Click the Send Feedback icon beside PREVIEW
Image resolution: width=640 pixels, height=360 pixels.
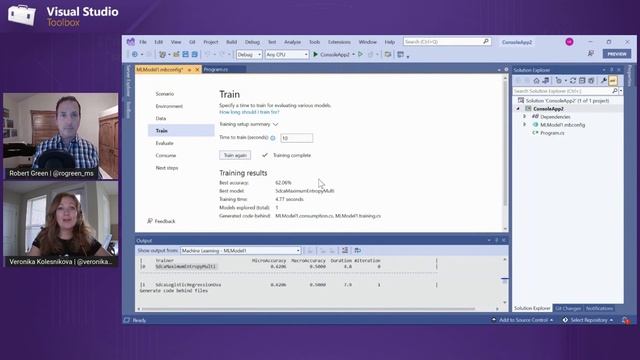(591, 53)
